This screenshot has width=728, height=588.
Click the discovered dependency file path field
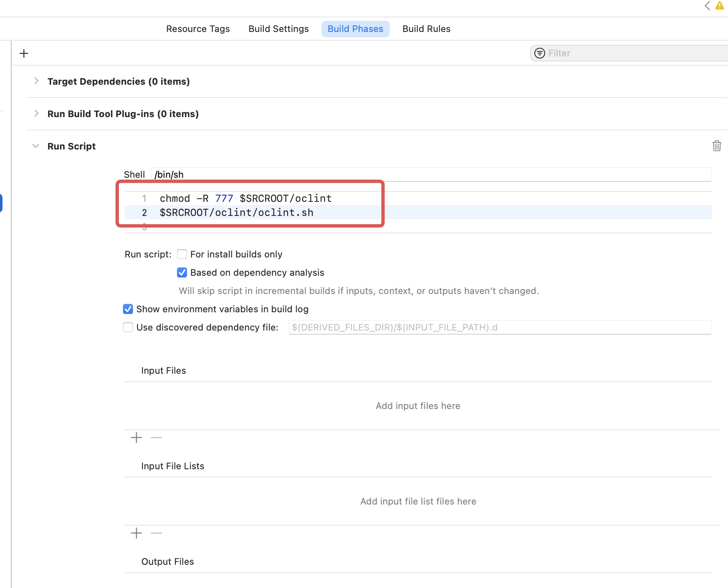point(500,327)
